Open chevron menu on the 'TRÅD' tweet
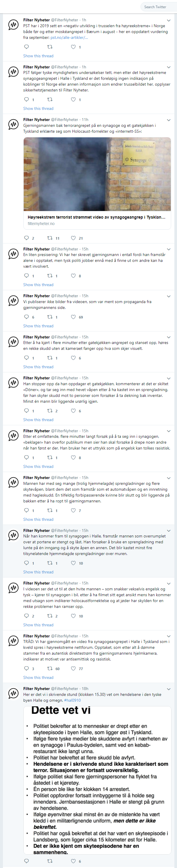Viewport: 177px width, 868px height. coord(169,636)
